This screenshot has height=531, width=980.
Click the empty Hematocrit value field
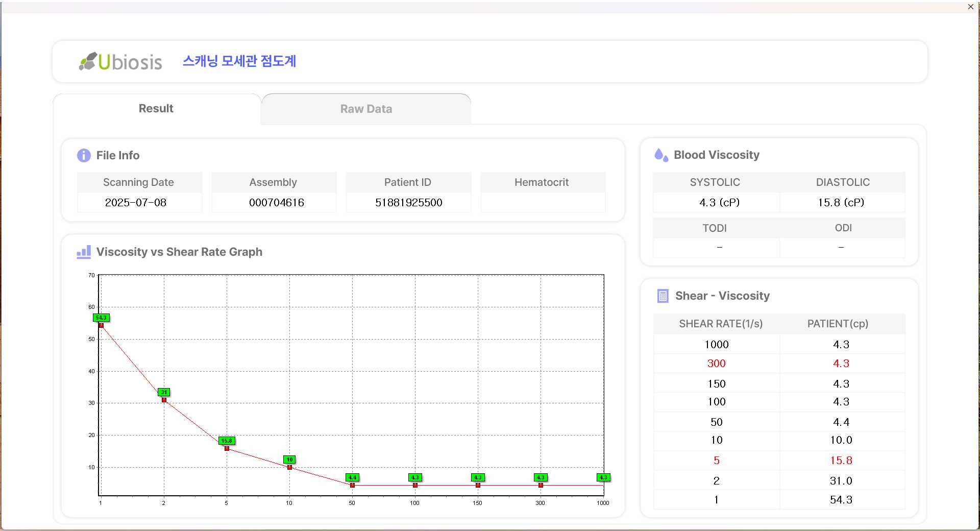pyautogui.click(x=543, y=202)
